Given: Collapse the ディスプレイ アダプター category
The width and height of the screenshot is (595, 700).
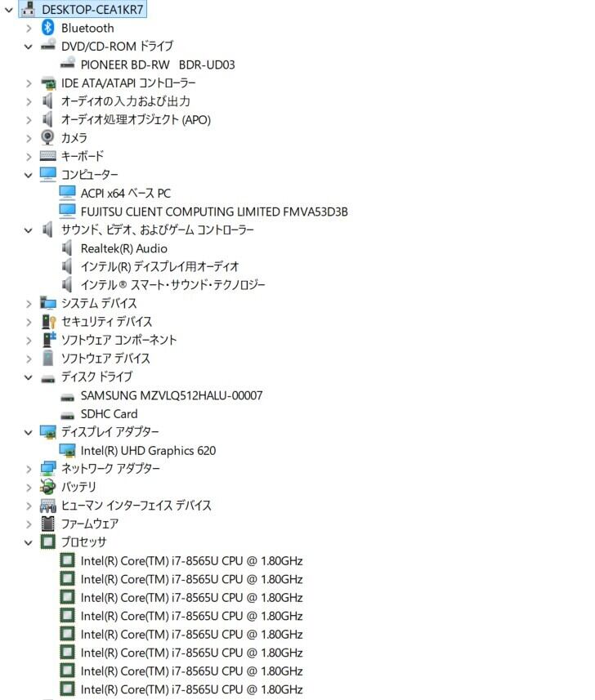Looking at the screenshot, I should [28, 433].
